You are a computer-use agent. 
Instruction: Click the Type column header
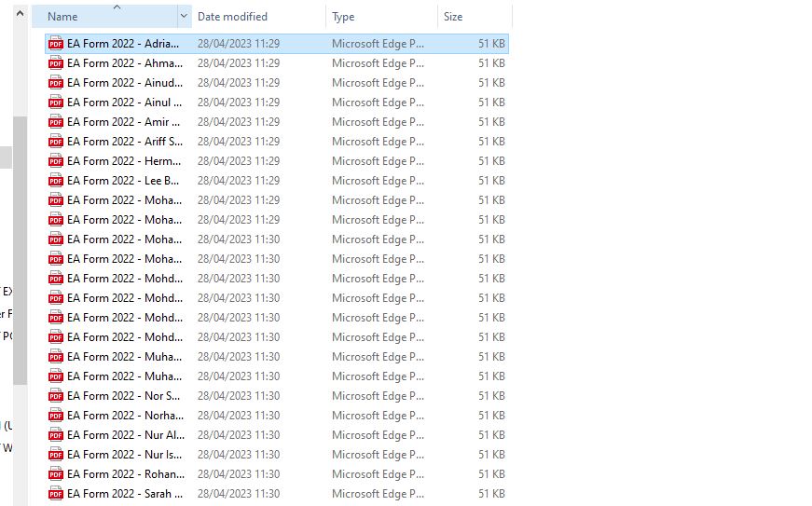373,17
